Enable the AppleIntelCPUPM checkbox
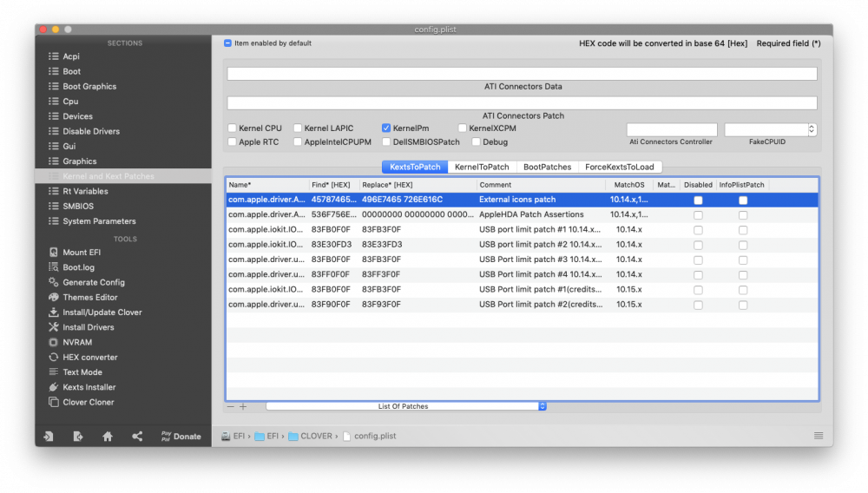The image size is (868, 493). tap(298, 141)
